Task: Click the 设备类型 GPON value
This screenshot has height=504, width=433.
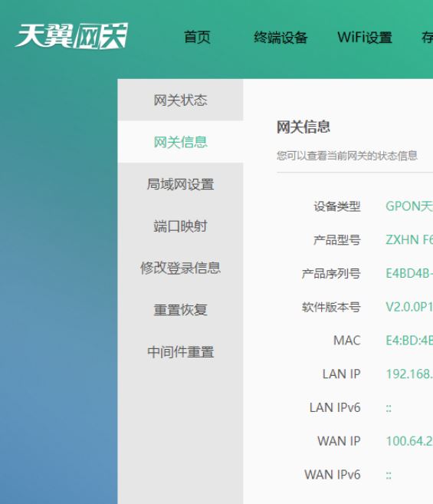Action: coord(409,206)
